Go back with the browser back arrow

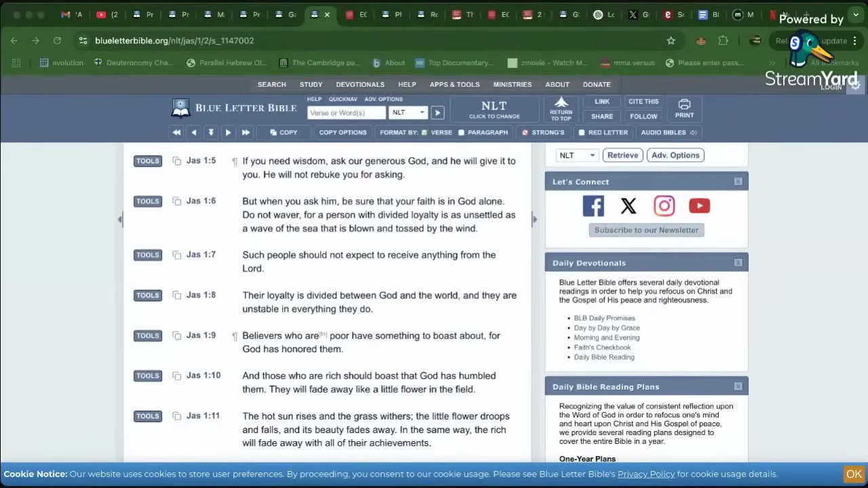(14, 41)
